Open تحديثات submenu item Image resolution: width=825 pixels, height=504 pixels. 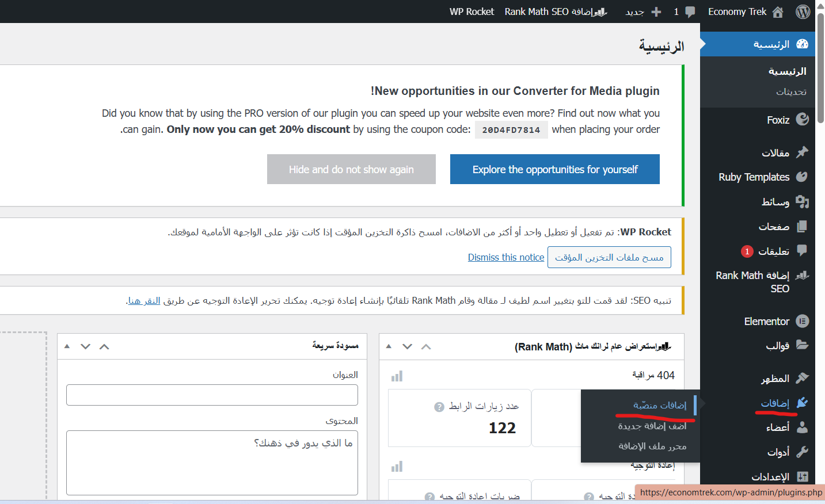[x=791, y=91]
